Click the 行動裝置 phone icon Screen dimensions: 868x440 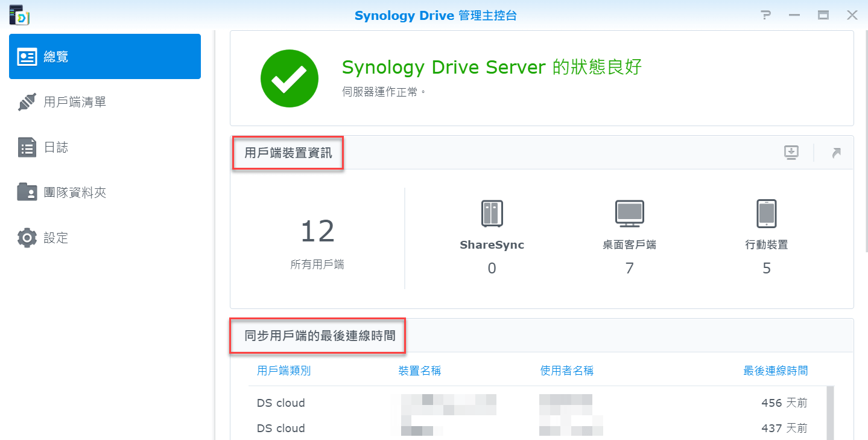(767, 214)
